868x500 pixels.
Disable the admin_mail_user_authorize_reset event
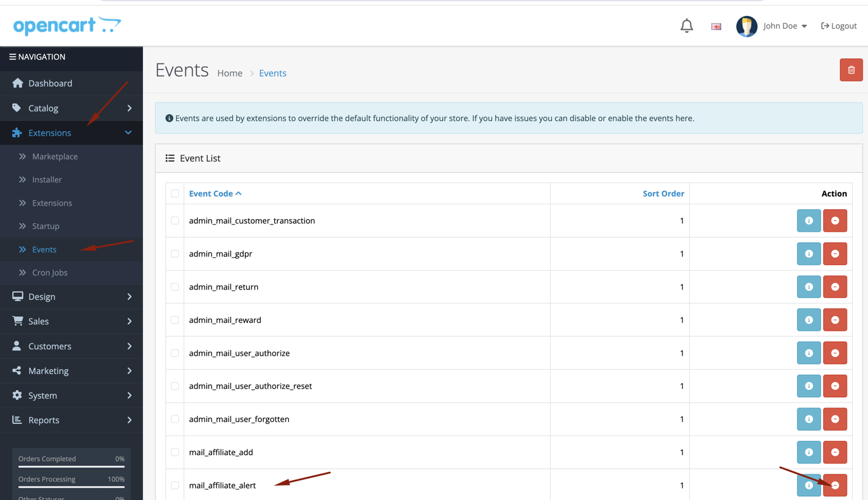point(835,386)
